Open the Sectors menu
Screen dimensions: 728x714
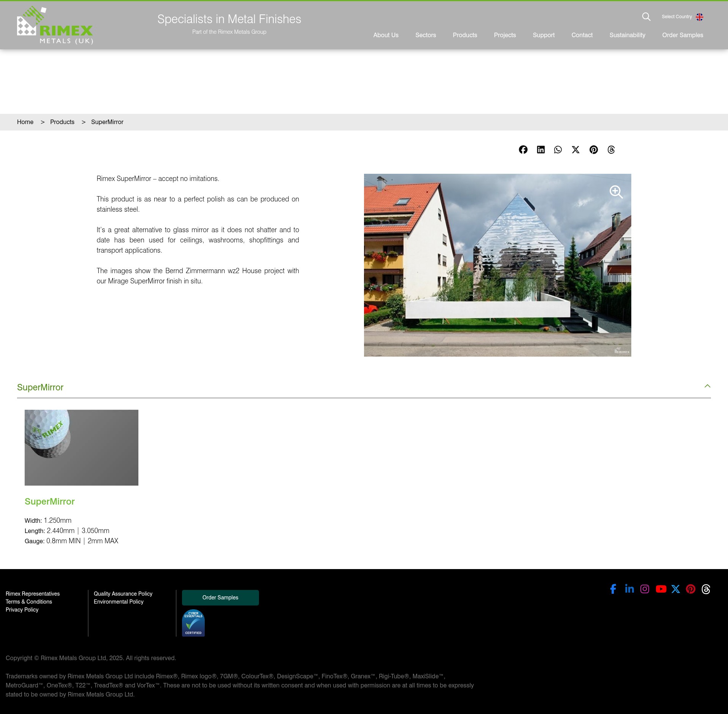tap(425, 35)
